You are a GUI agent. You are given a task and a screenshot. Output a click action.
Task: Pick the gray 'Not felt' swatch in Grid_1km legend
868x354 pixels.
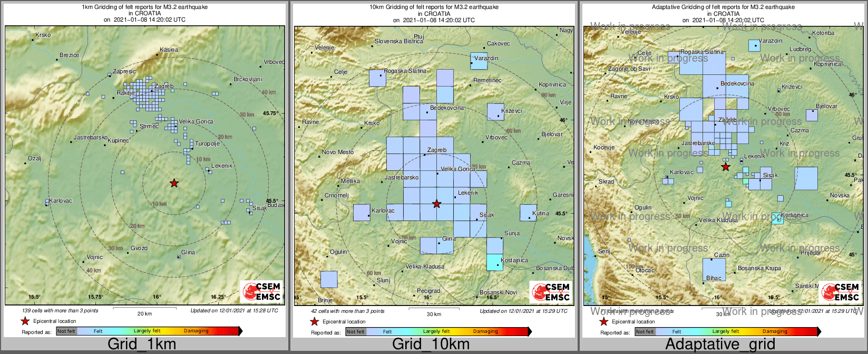click(66, 331)
